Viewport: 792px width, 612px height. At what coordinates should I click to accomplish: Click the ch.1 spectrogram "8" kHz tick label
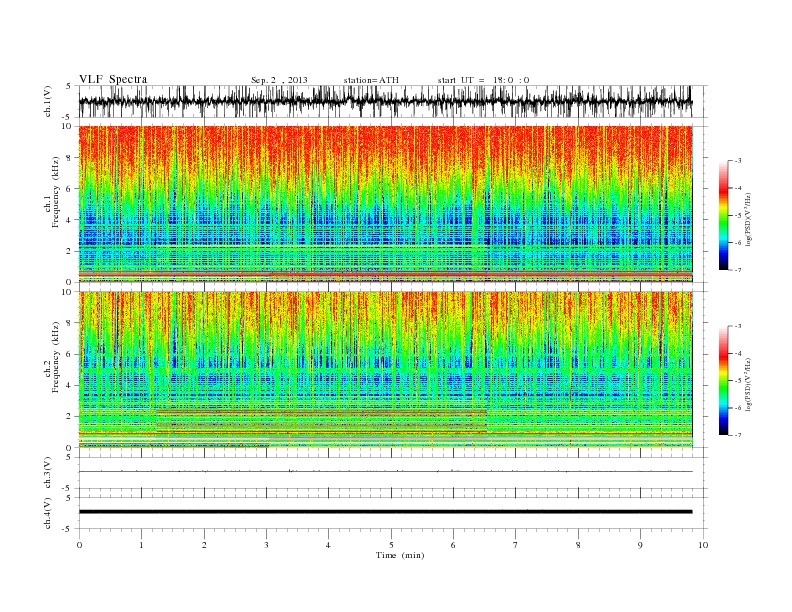point(70,158)
